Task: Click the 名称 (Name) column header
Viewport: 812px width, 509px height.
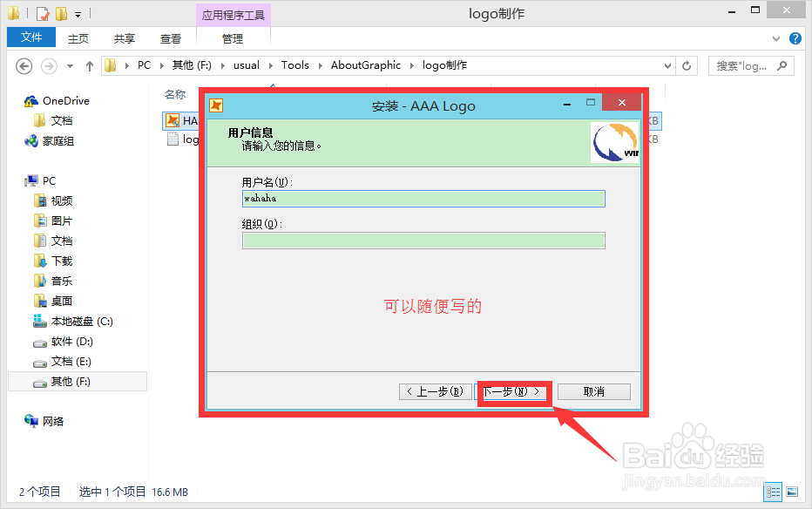Action: (175, 95)
